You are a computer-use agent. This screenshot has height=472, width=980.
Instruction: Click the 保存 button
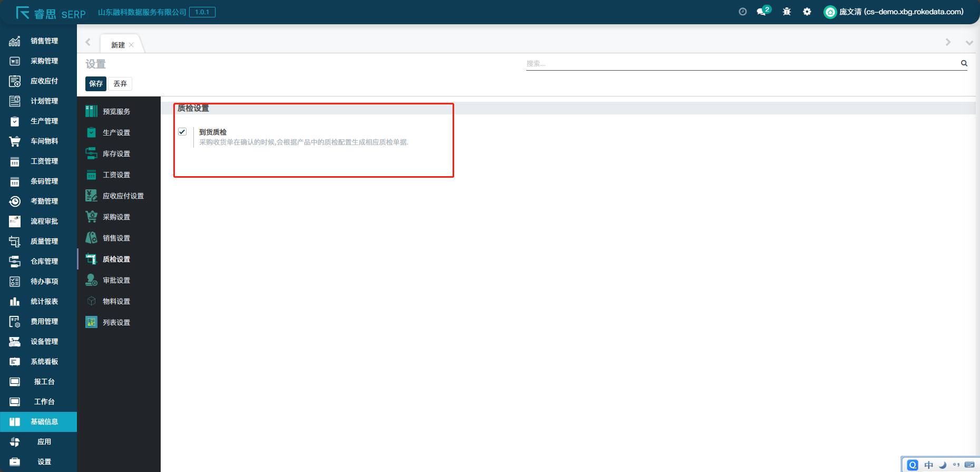96,84
